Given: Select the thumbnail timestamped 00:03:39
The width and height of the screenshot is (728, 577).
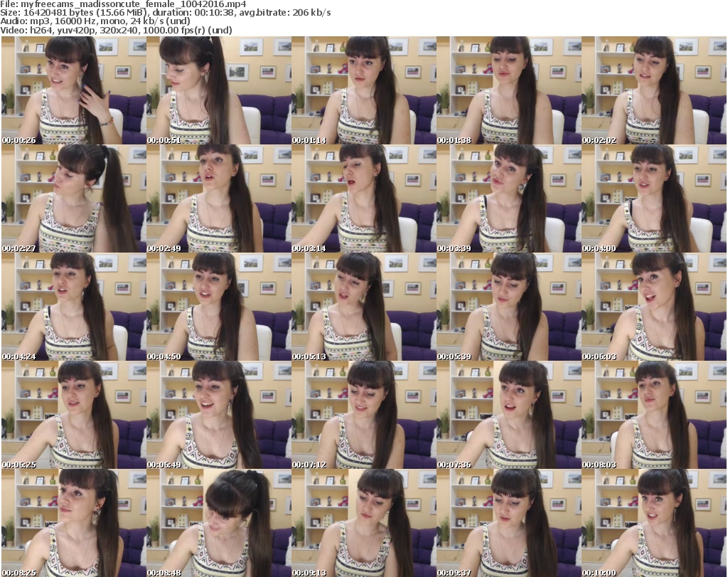Looking at the screenshot, I should [509, 198].
